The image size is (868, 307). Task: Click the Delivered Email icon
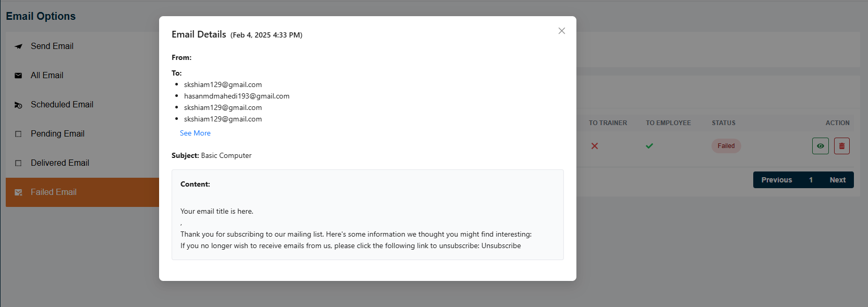point(18,163)
